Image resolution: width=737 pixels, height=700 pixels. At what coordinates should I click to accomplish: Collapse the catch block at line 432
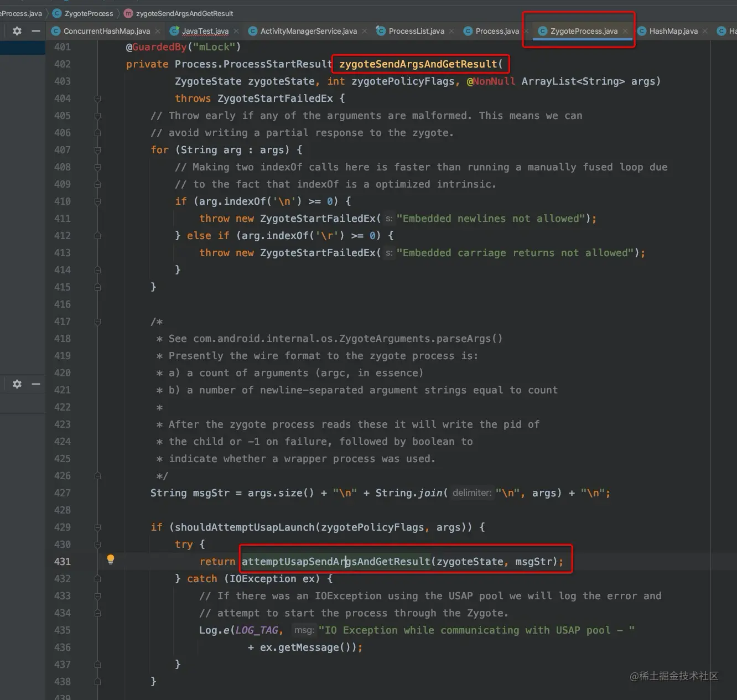[97, 579]
